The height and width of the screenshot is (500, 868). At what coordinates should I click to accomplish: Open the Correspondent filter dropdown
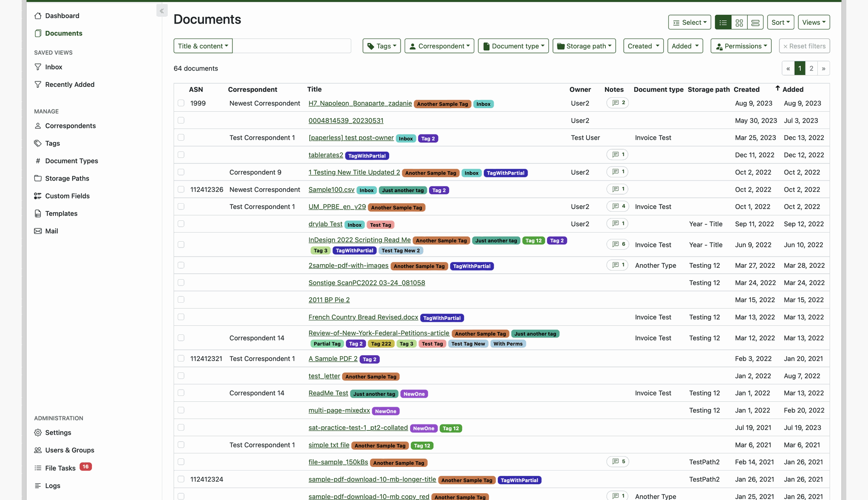pyautogui.click(x=439, y=46)
